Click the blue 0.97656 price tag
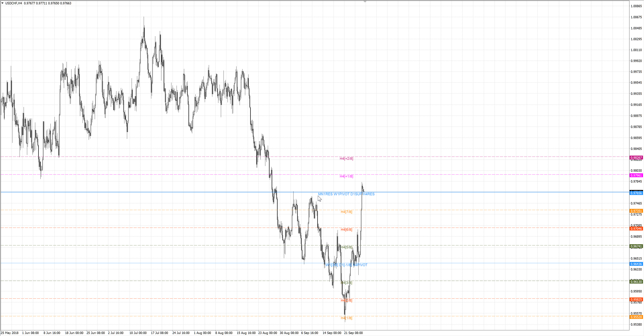 tap(636, 193)
